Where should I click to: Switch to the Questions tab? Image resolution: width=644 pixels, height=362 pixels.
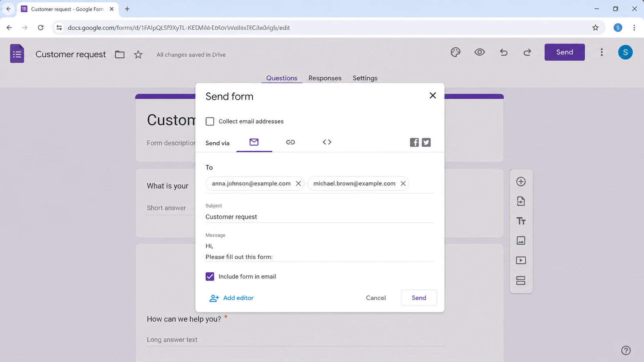(282, 78)
